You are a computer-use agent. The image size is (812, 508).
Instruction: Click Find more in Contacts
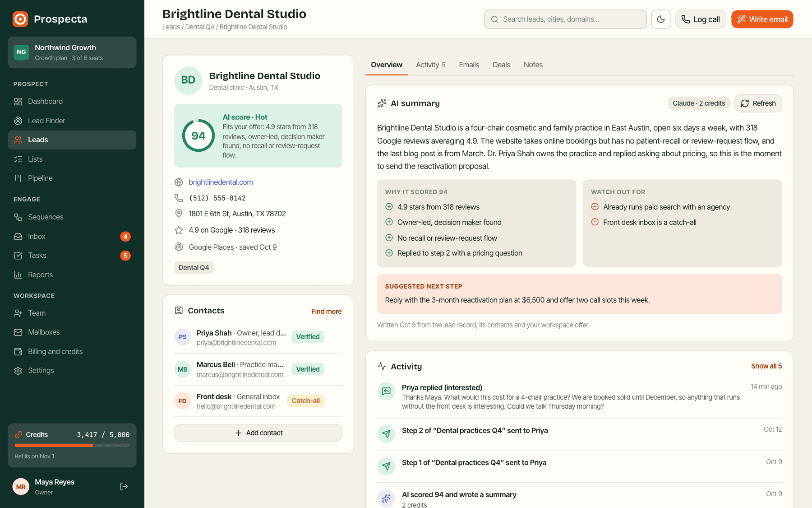click(326, 312)
